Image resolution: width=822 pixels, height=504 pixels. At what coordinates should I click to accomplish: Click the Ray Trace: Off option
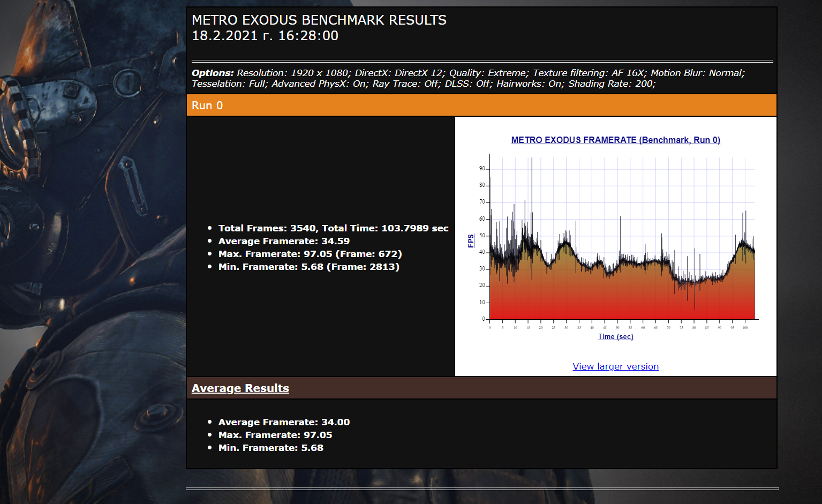[x=407, y=84]
